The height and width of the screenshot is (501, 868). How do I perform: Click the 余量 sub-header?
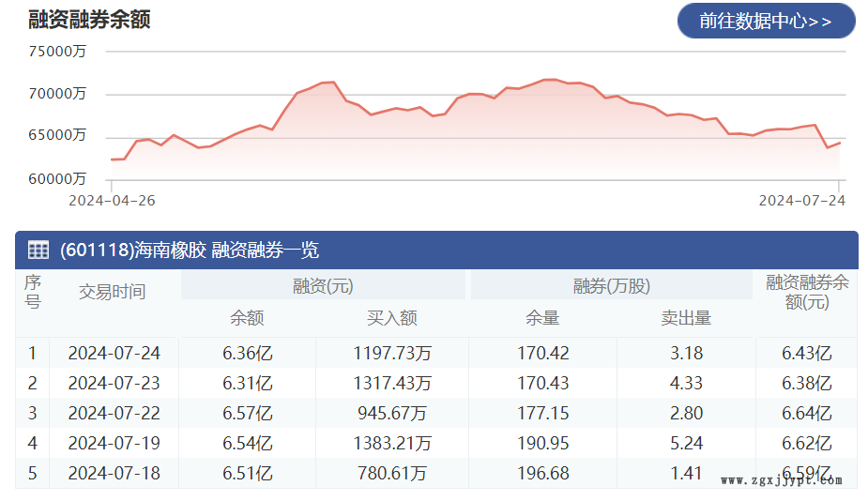(542, 318)
